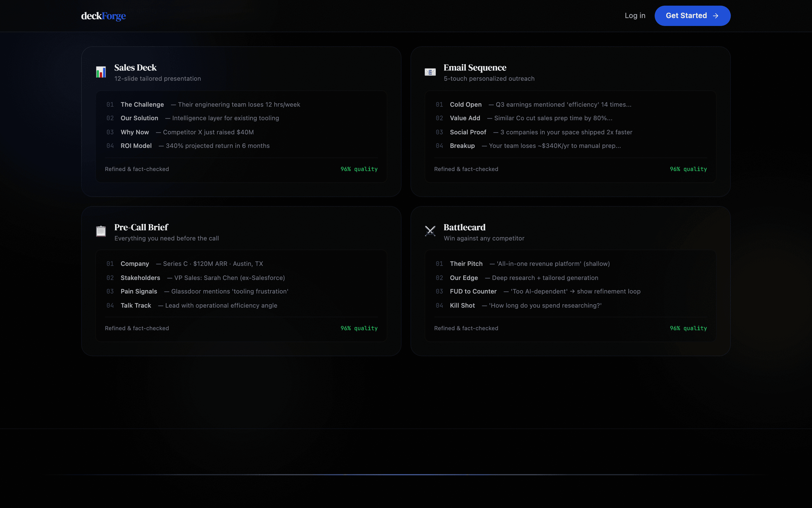This screenshot has width=812, height=508.
Task: Select the 'ROI Model' row
Action: coord(241,146)
